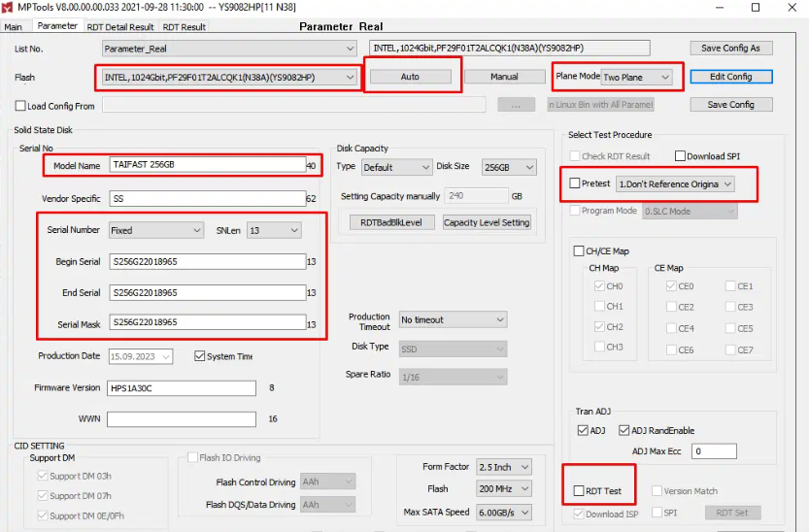Viewport: 809px width, 532px height.
Task: Open the Serial Number type dropdown
Action: [154, 230]
